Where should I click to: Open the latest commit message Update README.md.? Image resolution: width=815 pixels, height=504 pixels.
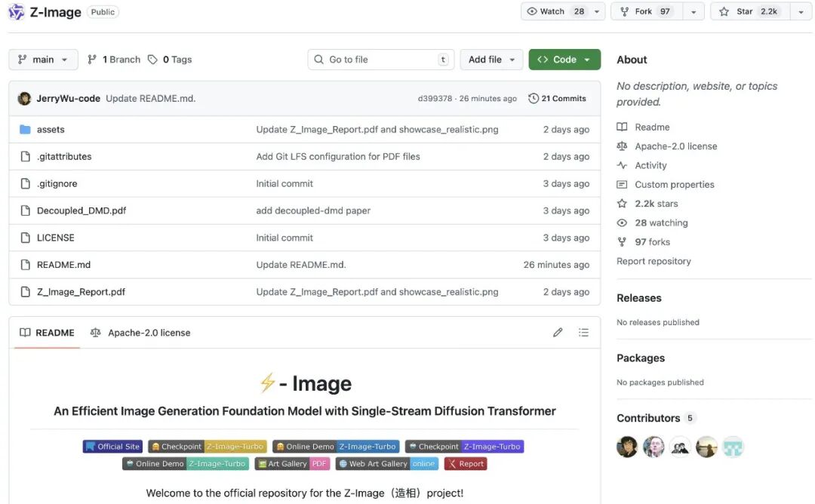pos(151,99)
